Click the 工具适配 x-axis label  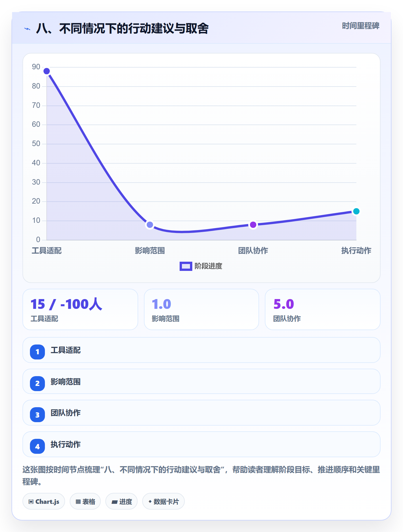pos(47,251)
